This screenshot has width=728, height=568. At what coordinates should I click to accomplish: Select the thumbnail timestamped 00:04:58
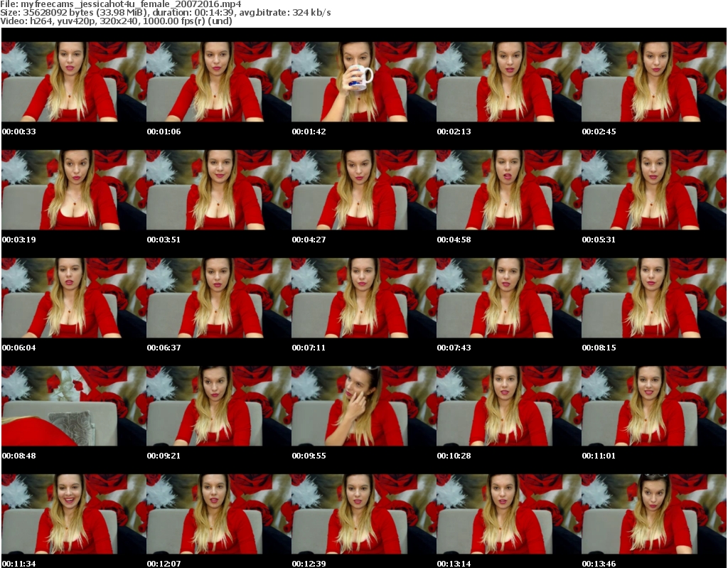pyautogui.click(x=509, y=190)
